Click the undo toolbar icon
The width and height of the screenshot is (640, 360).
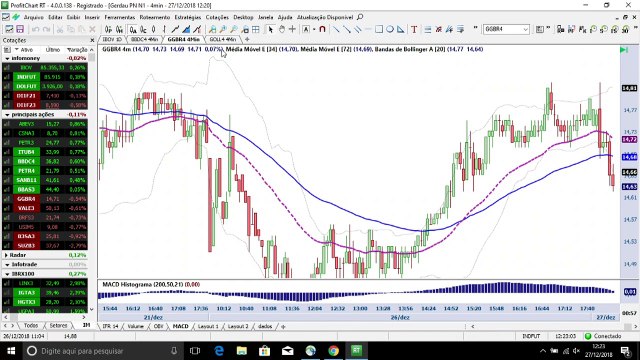36,29
